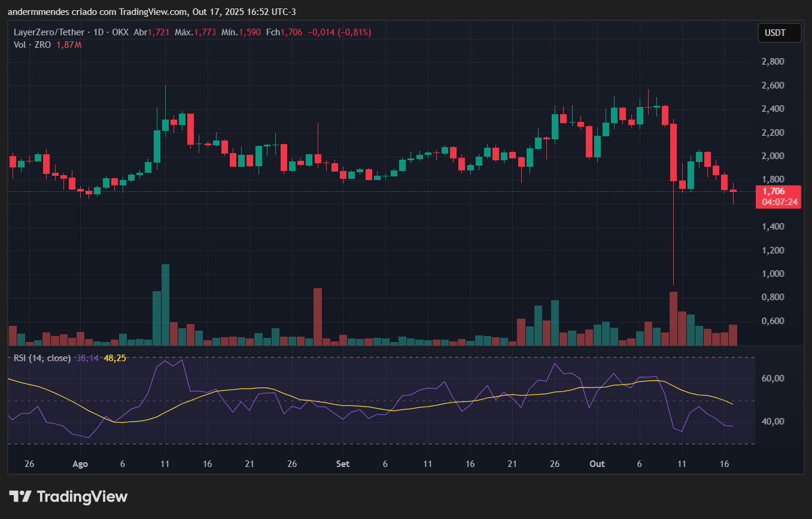Open the USDT currency selector
812x519 pixels.
click(780, 33)
